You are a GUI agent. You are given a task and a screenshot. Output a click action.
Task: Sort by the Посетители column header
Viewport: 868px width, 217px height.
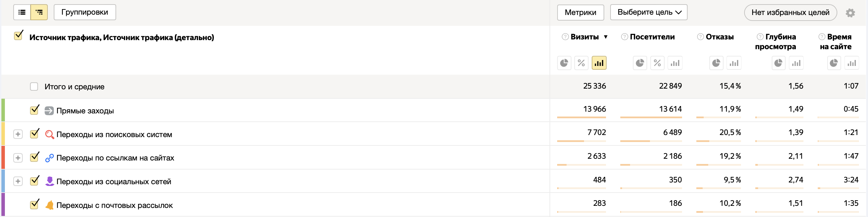652,37
